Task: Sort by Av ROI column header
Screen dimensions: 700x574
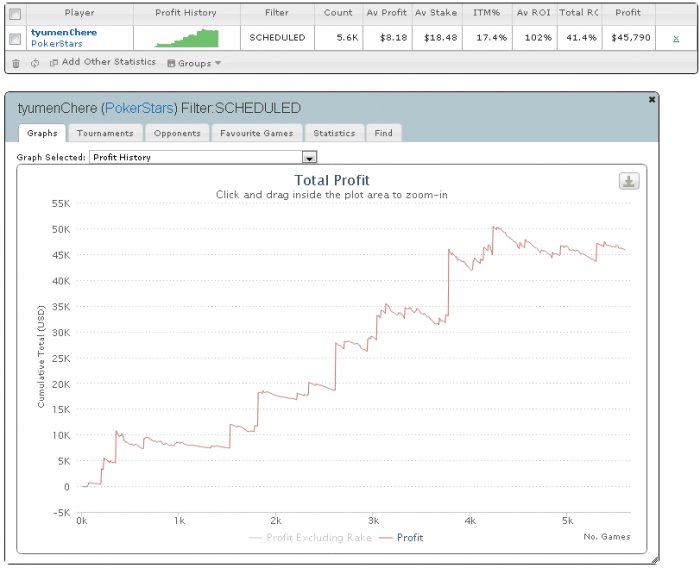Action: coord(534,13)
